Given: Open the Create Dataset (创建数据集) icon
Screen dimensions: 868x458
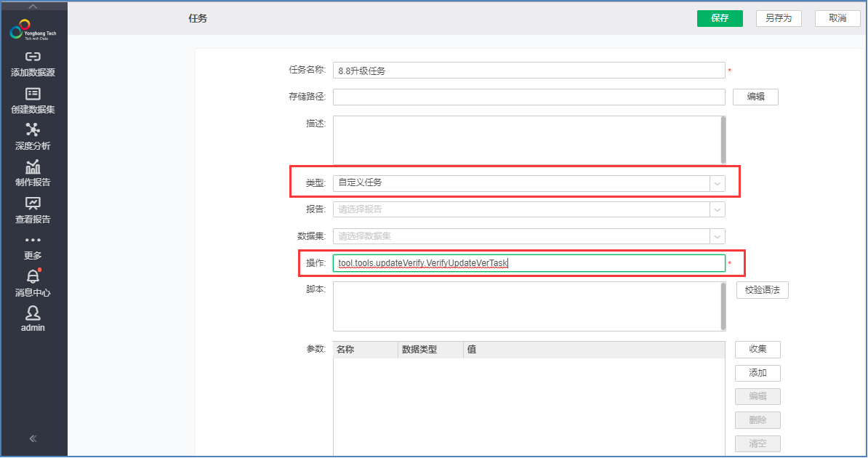Looking at the screenshot, I should point(33,94).
